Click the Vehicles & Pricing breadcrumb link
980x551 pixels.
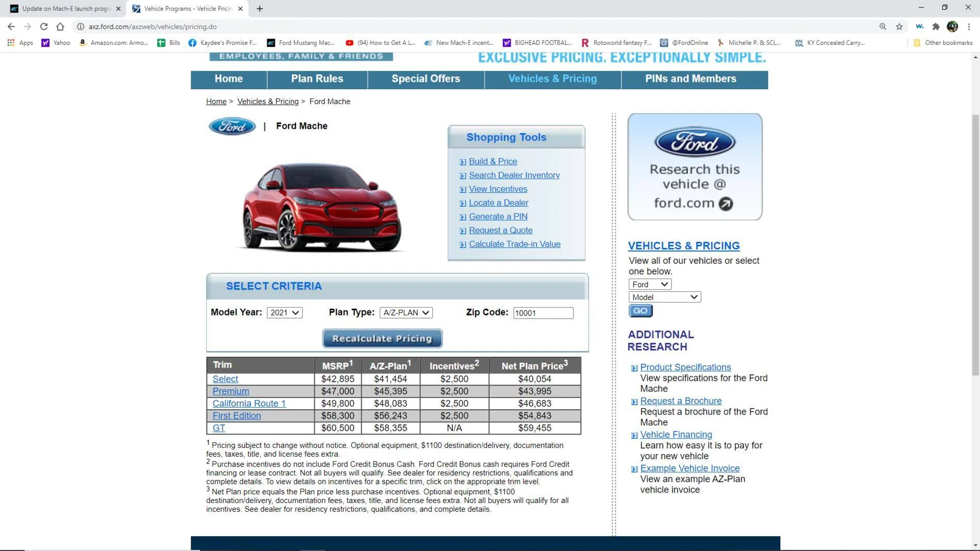tap(268, 102)
